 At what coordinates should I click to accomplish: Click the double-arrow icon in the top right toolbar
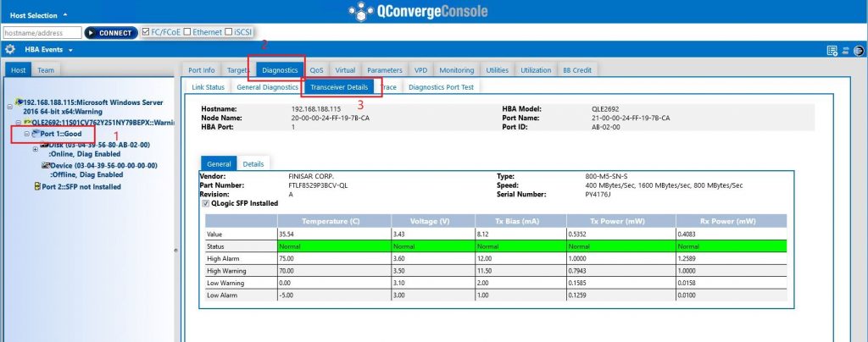click(846, 51)
